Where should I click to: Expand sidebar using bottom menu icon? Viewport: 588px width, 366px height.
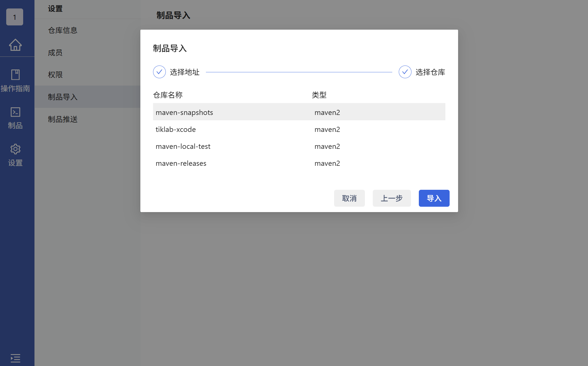pyautogui.click(x=15, y=358)
